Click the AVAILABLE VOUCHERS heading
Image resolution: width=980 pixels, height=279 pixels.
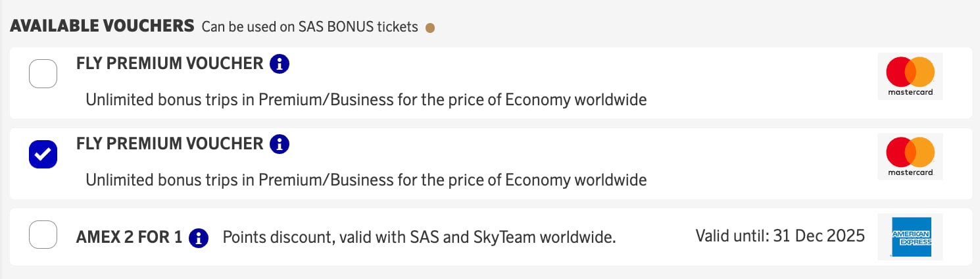[102, 26]
